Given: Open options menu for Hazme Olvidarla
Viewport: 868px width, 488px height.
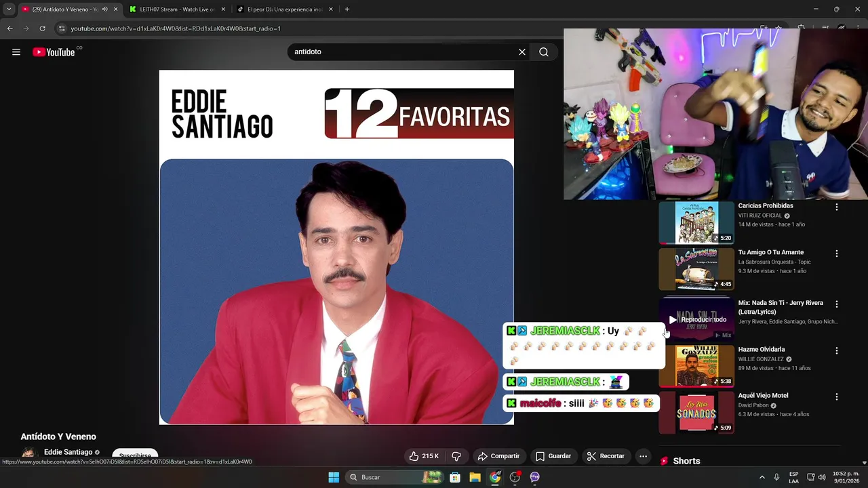Looking at the screenshot, I should coord(836,350).
